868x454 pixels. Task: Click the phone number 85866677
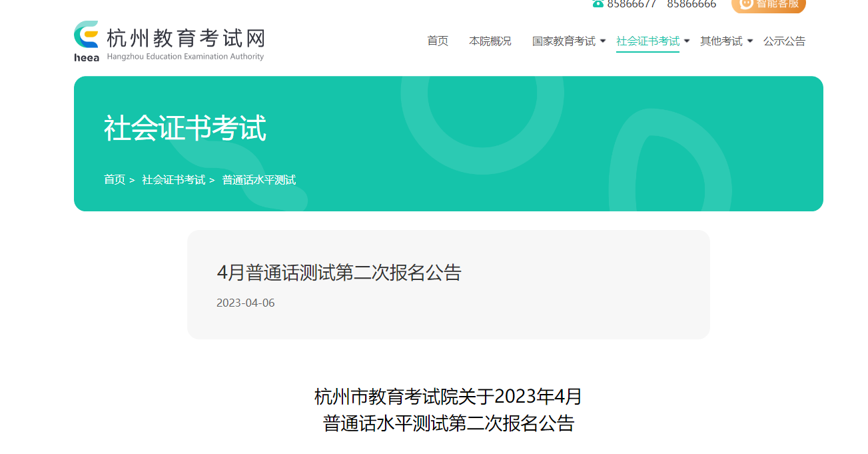point(632,4)
